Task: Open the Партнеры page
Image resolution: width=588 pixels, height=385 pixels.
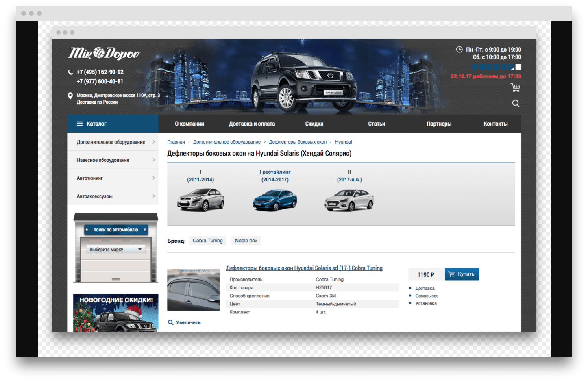Action: [x=439, y=124]
